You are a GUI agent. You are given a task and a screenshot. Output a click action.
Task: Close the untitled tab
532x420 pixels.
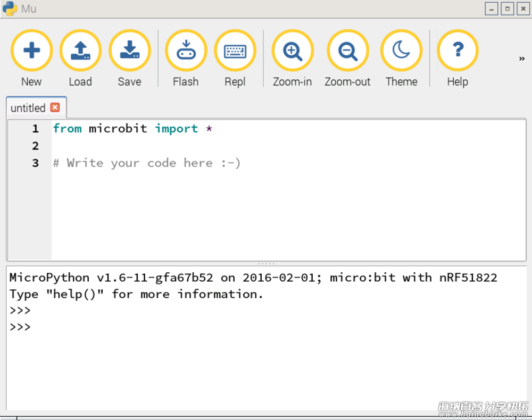click(x=55, y=107)
